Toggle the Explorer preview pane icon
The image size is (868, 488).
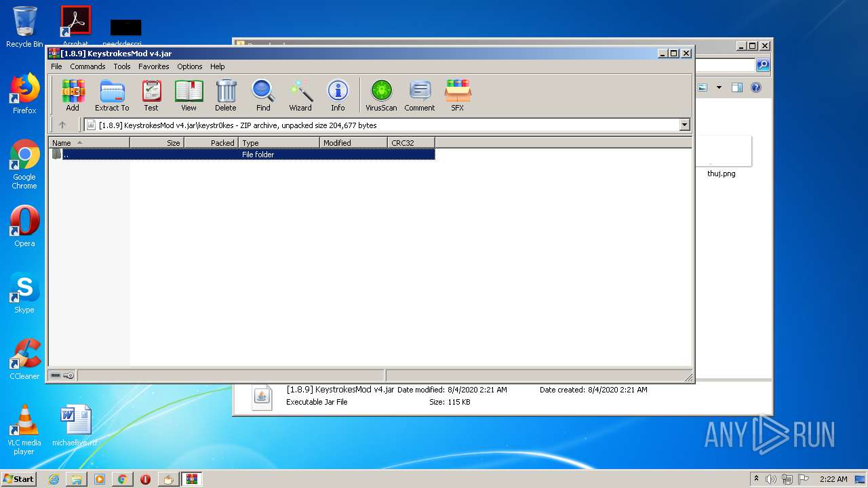tap(737, 87)
